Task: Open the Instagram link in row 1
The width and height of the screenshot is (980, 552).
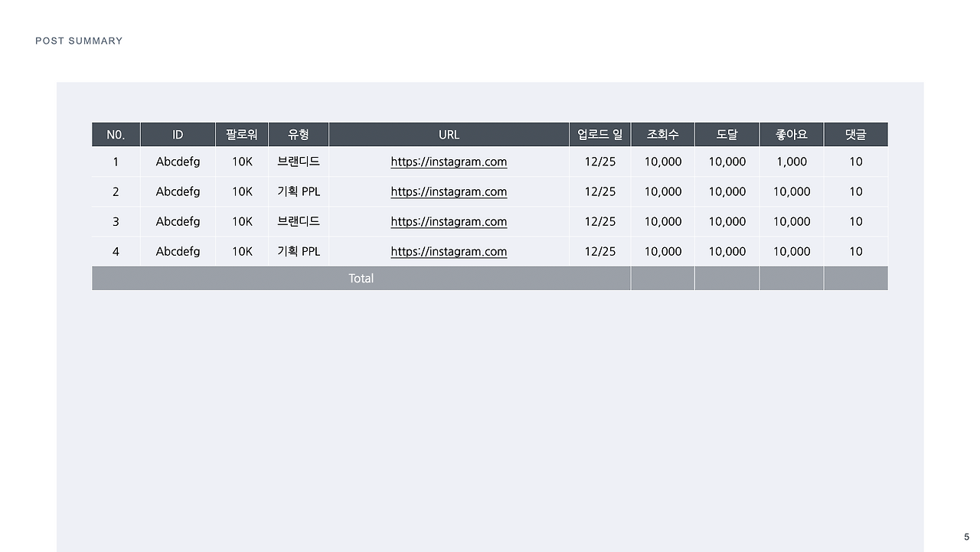Action: click(x=449, y=162)
